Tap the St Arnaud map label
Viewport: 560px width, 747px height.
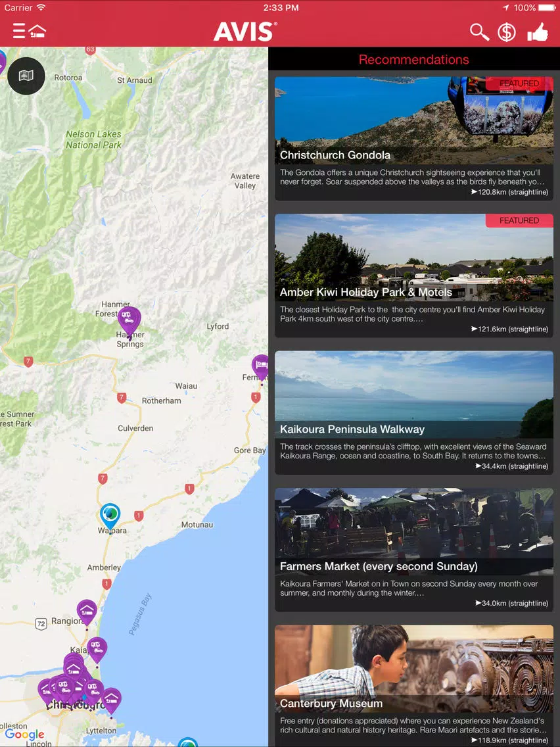(x=135, y=80)
